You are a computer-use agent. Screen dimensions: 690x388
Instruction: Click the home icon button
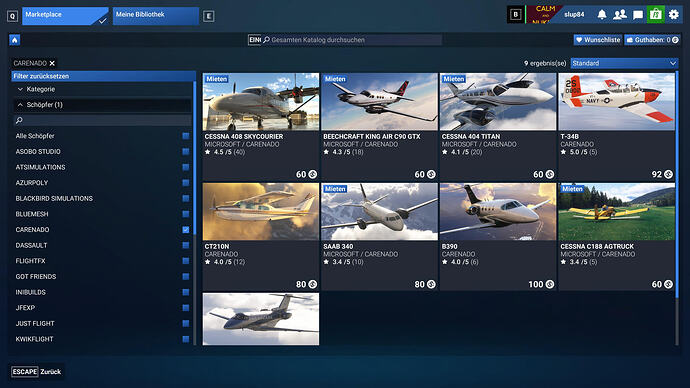point(15,40)
